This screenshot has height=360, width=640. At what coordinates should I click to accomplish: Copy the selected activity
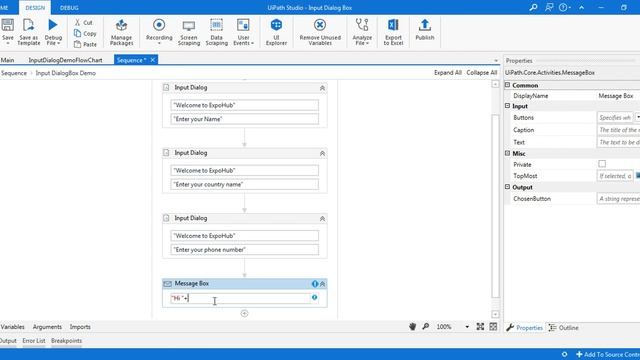(85, 33)
